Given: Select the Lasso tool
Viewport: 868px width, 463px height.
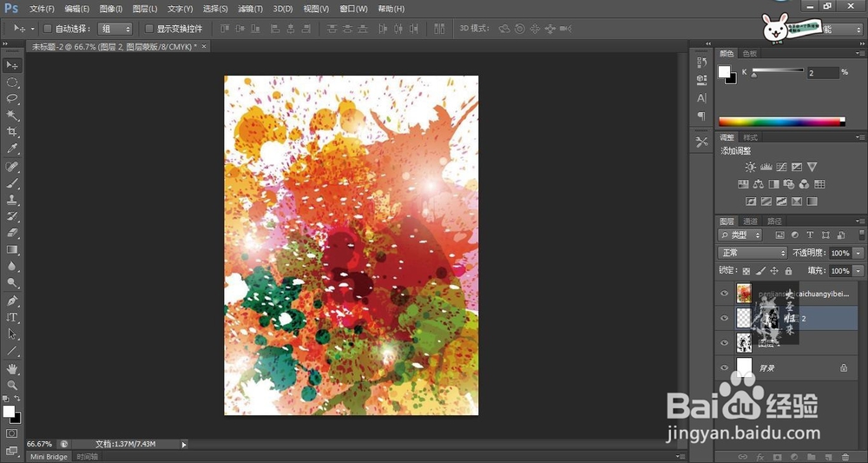Looking at the screenshot, I should click(x=12, y=98).
